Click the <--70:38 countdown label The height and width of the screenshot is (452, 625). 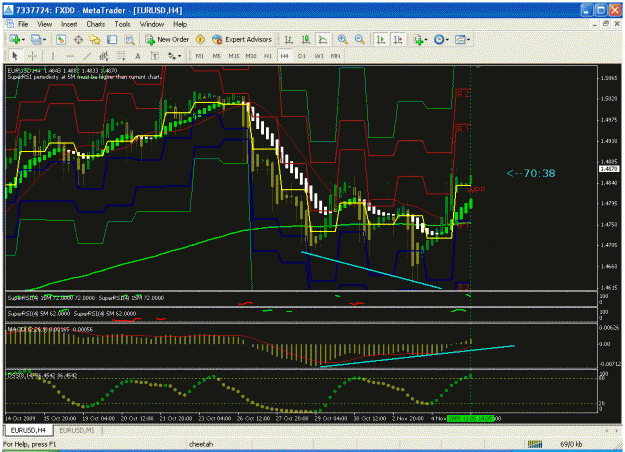(x=531, y=173)
